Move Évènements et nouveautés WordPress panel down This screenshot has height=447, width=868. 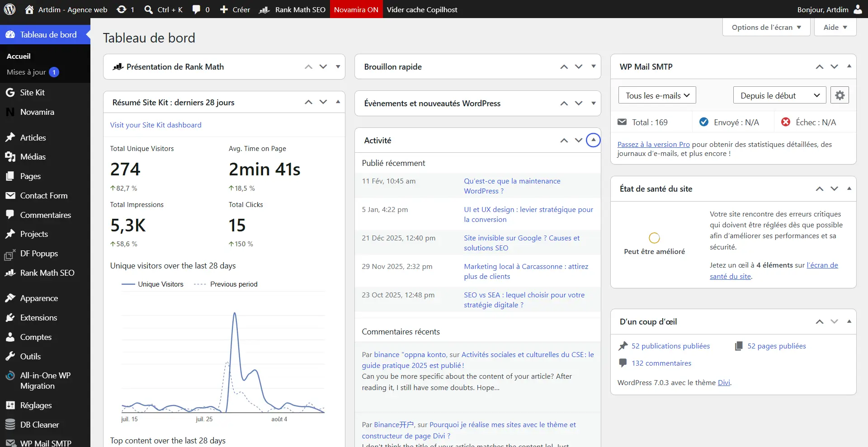[579, 104]
